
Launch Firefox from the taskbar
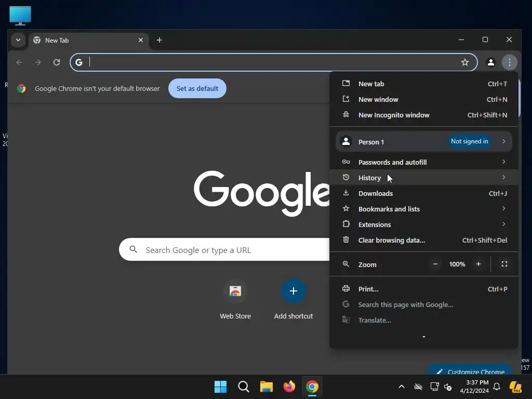[289, 387]
